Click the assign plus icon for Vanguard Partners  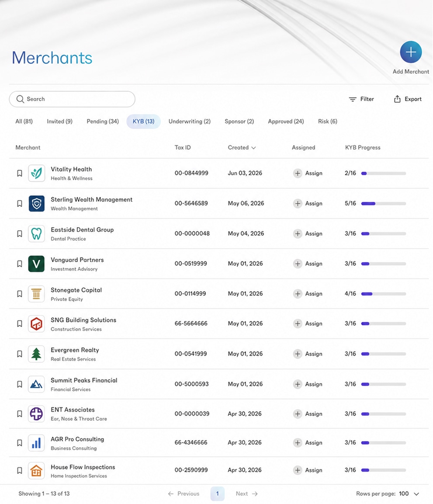coord(298,264)
